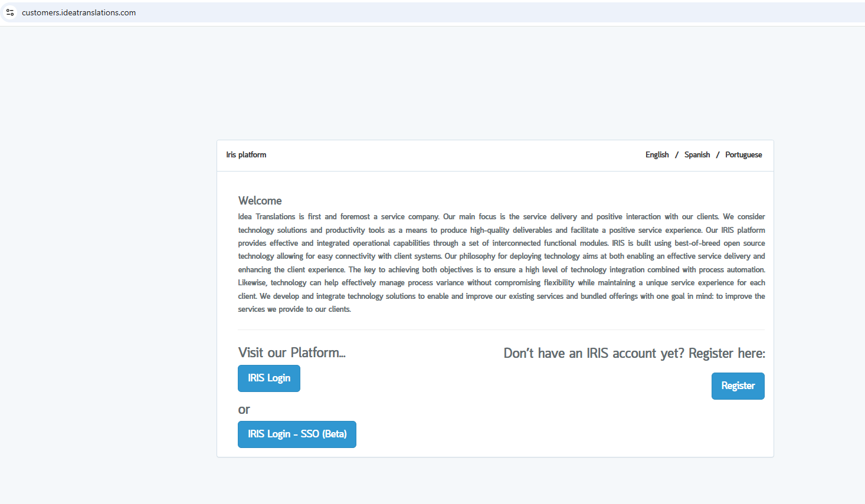The image size is (865, 504).
Task: Open the Iris platform header link
Action: (x=246, y=155)
